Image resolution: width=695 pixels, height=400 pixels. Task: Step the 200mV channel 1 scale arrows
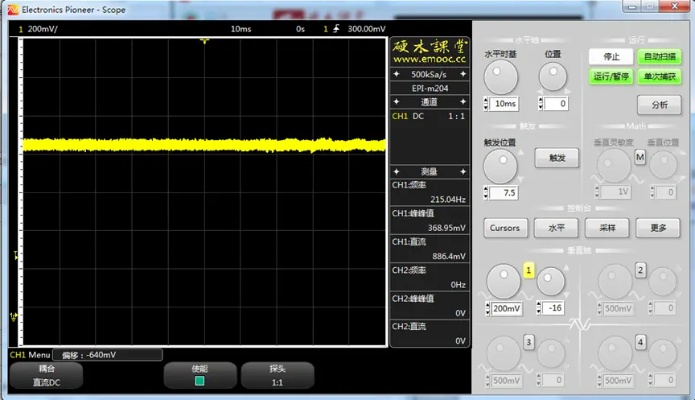coord(488,309)
